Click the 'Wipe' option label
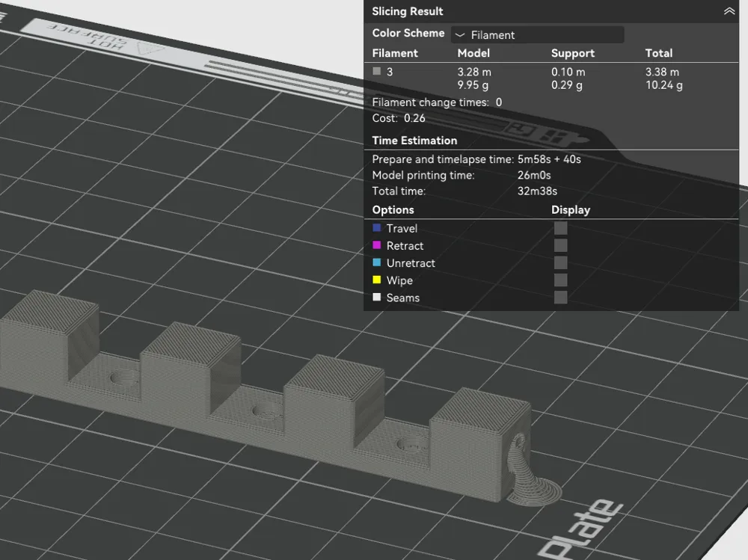This screenshot has height=560, width=748. point(399,281)
